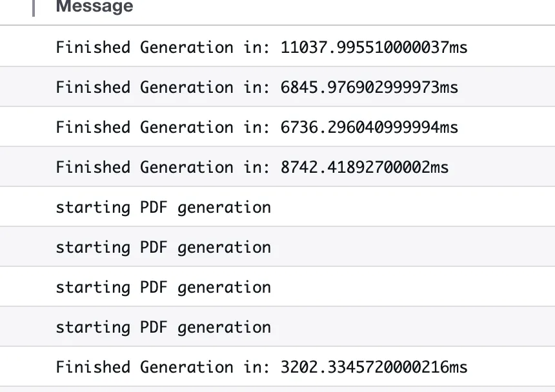Click 'Finished Generation in:' text before 3202.3345720000216ms
This screenshot has height=392, width=555.
tap(163, 367)
